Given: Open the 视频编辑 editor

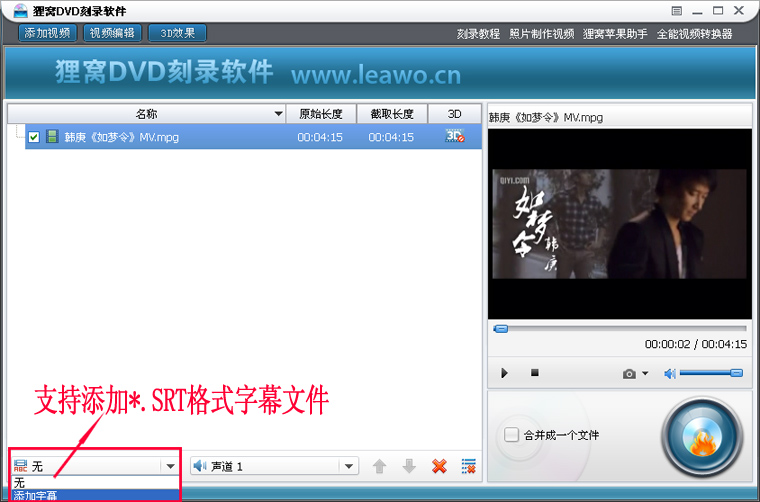Looking at the screenshot, I should tap(112, 33).
